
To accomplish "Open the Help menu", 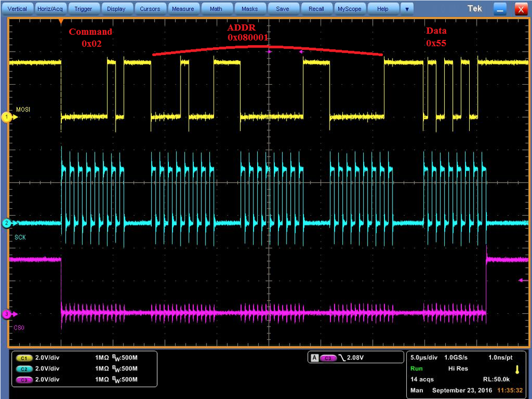I will [x=383, y=9].
